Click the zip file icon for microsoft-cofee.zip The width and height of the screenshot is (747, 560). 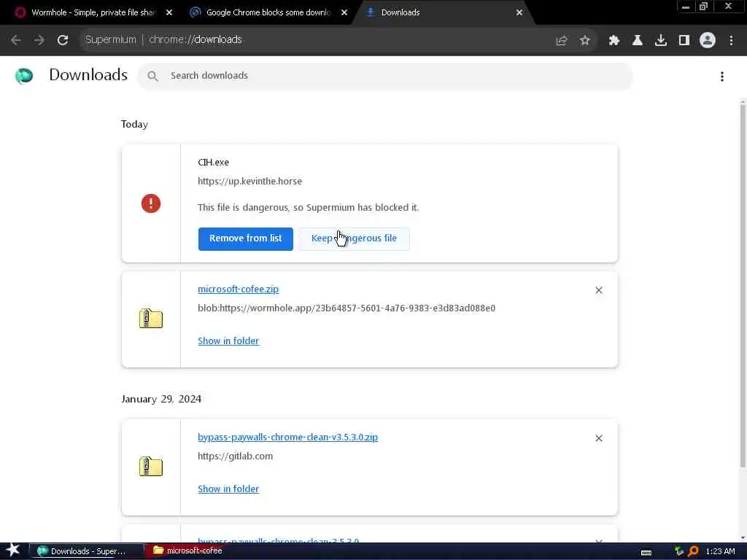150,318
